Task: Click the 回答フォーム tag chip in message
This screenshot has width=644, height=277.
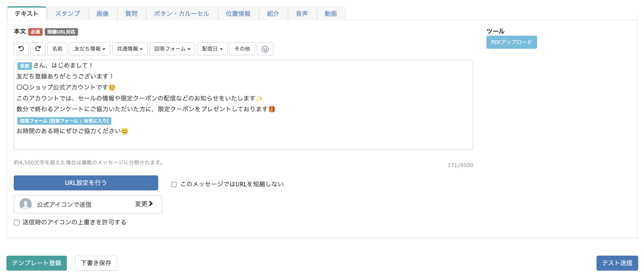Action: point(64,121)
